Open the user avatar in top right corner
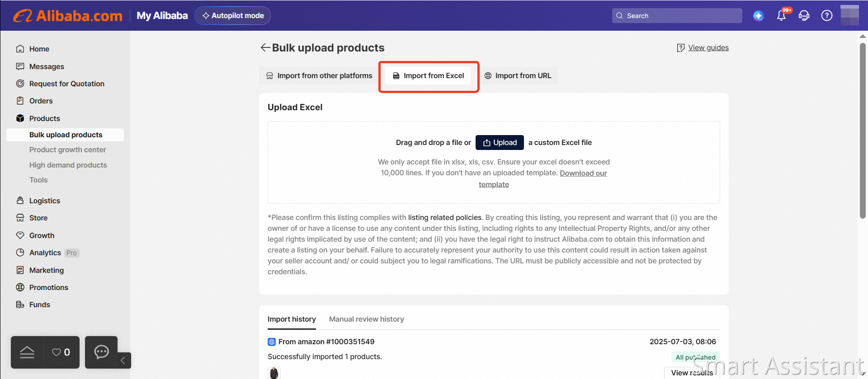 [849, 15]
